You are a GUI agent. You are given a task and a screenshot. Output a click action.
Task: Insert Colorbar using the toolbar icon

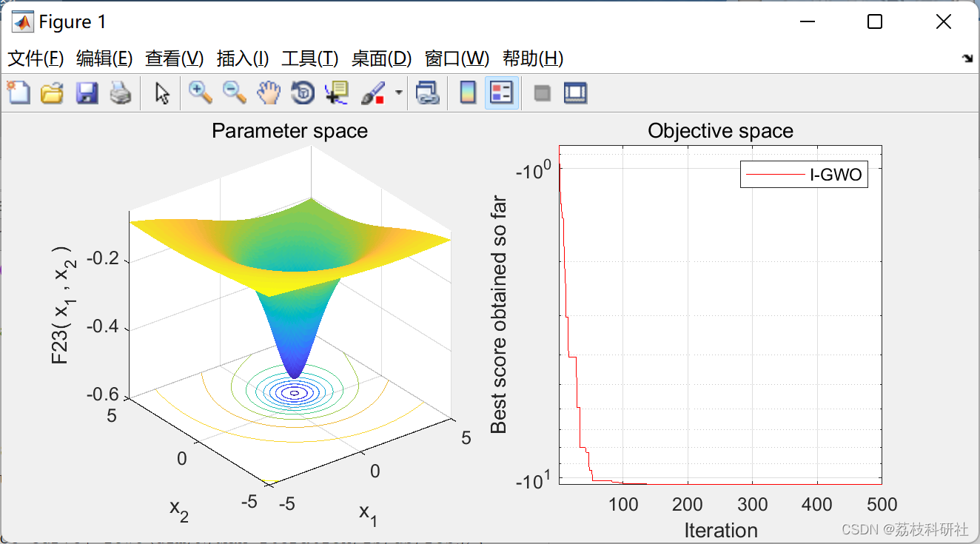click(468, 93)
